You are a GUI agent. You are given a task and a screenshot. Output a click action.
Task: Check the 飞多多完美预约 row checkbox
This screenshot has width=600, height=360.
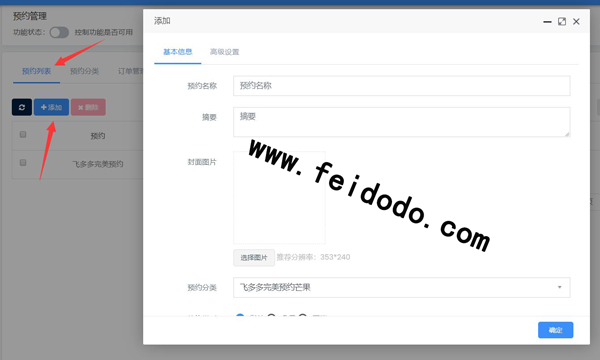click(23, 163)
